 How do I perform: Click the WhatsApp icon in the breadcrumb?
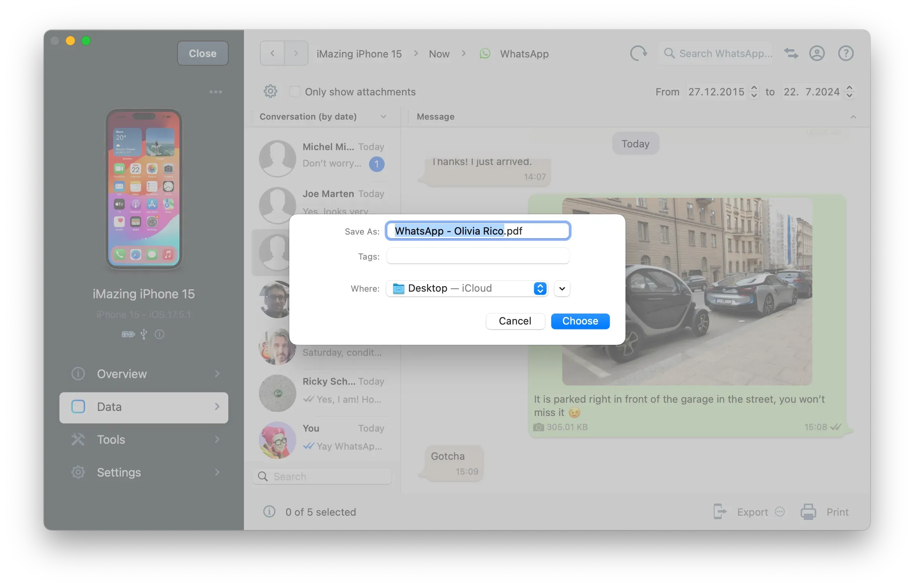click(485, 54)
